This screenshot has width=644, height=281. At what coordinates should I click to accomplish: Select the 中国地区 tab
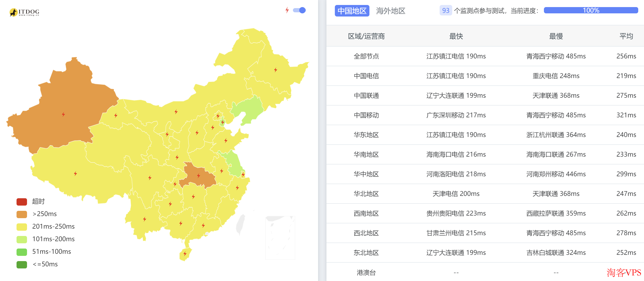pos(352,11)
